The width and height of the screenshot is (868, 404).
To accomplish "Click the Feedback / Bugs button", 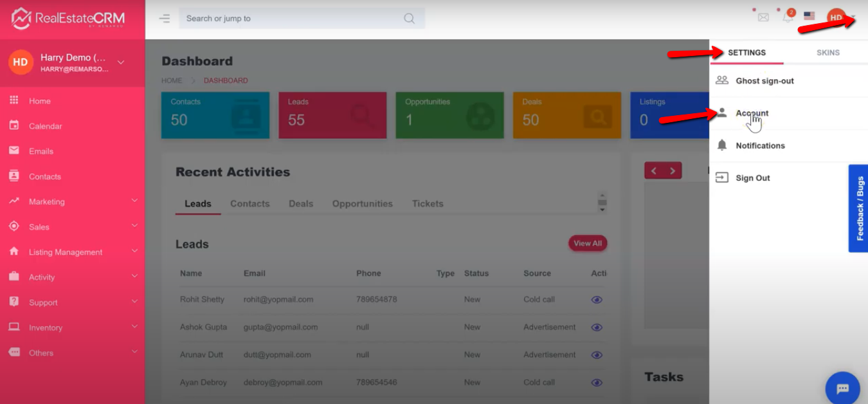I will pyautogui.click(x=859, y=208).
